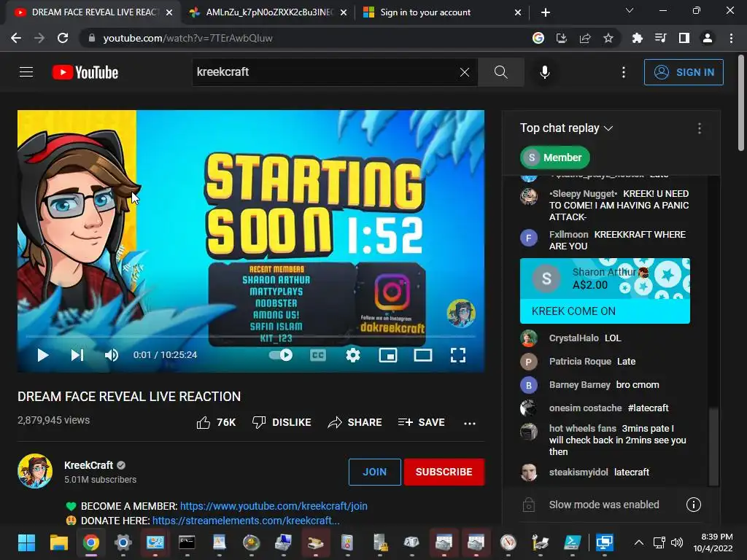The image size is (747, 560).
Task: Toggle the browser side panel
Action: coord(684,38)
